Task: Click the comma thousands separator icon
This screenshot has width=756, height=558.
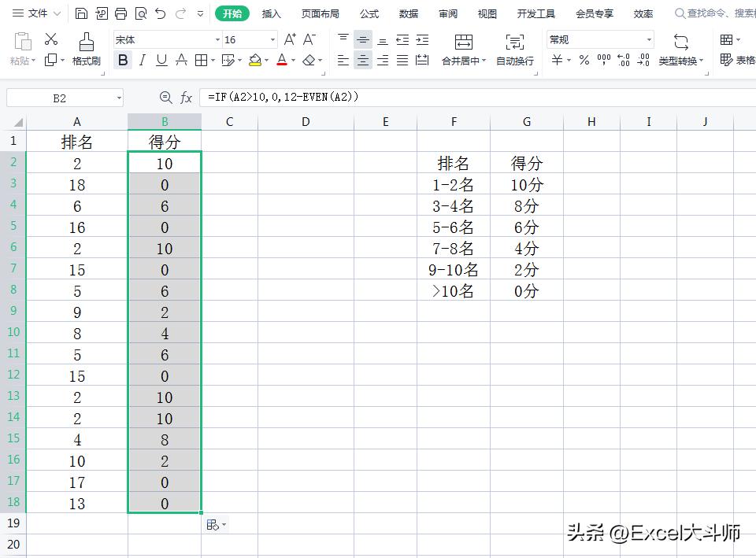Action: pyautogui.click(x=606, y=60)
